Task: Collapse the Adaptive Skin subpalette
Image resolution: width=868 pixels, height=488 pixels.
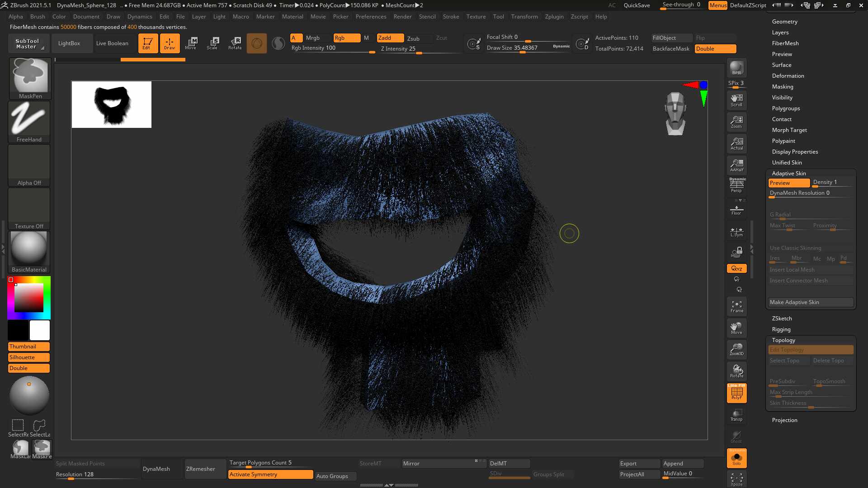Action: [x=788, y=174]
